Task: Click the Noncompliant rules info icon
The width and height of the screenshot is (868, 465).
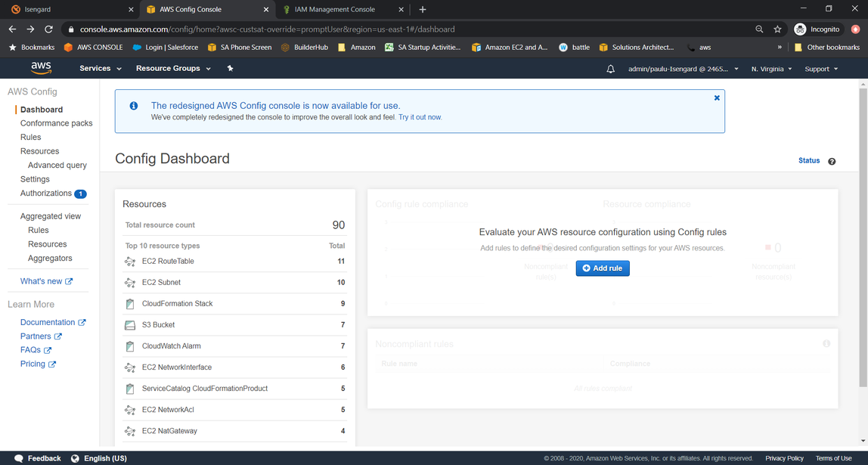Action: point(826,344)
